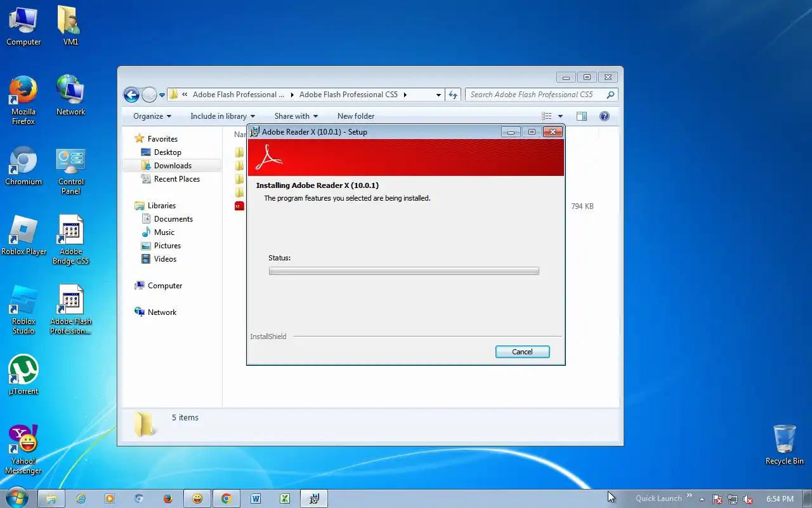Launch Adobe Bridge CS5 desktop shortcut
Image resolution: width=812 pixels, height=508 pixels.
coord(70,240)
